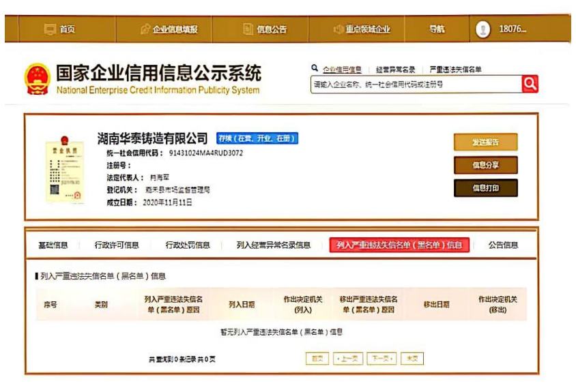Screen dimensions: 576x392
Task: Click credit code 91431024MA4RUD3072
Action: pyautogui.click(x=205, y=153)
